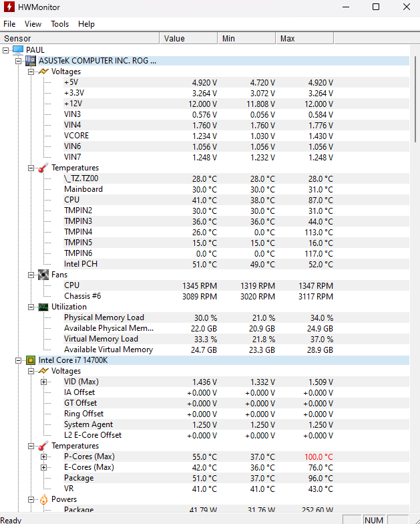Open the View menu
This screenshot has width=420, height=524.
pyautogui.click(x=33, y=24)
